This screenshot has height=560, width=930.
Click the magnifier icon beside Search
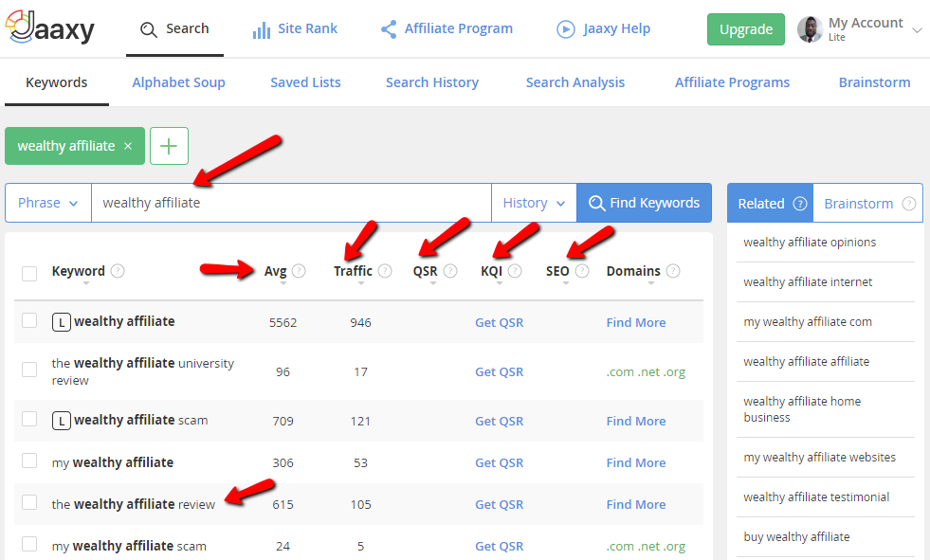(148, 29)
